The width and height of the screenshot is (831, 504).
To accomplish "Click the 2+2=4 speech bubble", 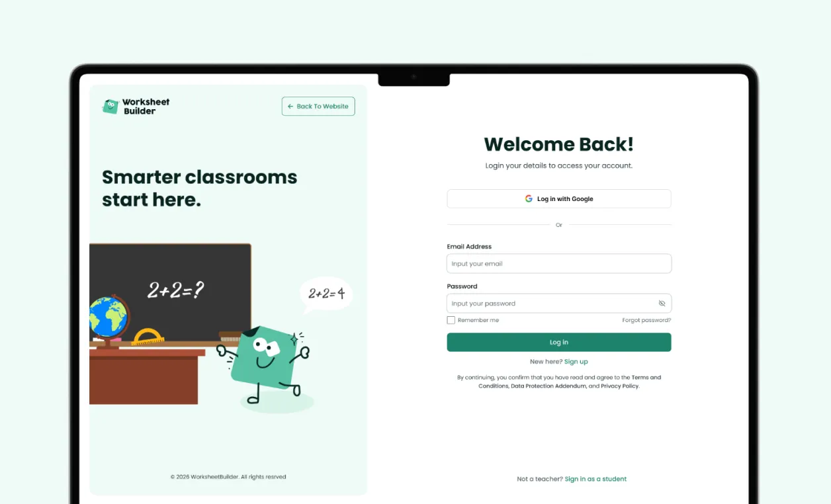I will pos(326,294).
